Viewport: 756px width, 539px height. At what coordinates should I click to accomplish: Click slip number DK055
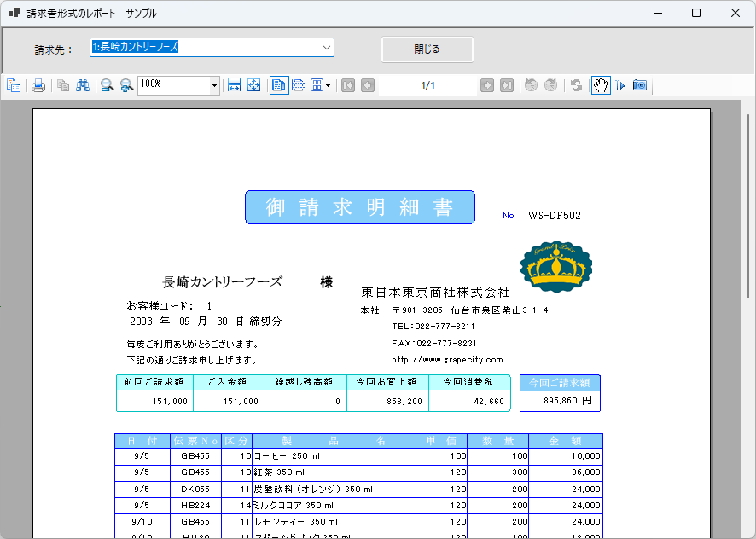point(195,490)
